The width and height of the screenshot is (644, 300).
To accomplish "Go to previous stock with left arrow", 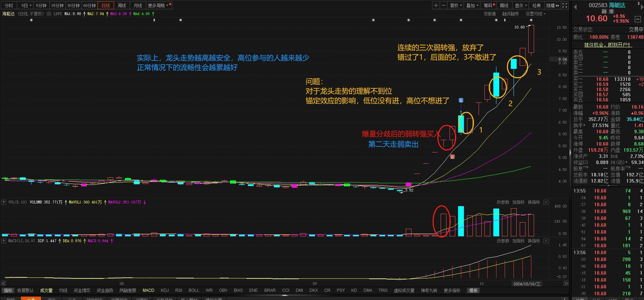I will (x=576, y=7).
